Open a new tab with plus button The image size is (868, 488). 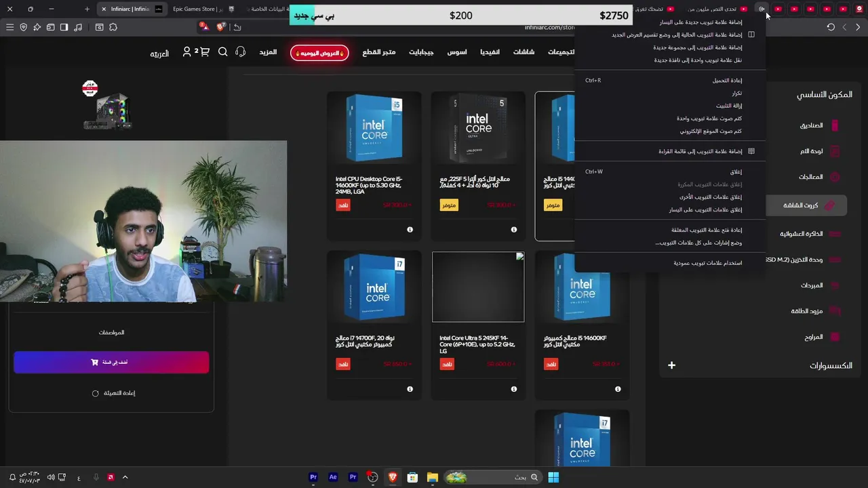tap(87, 9)
